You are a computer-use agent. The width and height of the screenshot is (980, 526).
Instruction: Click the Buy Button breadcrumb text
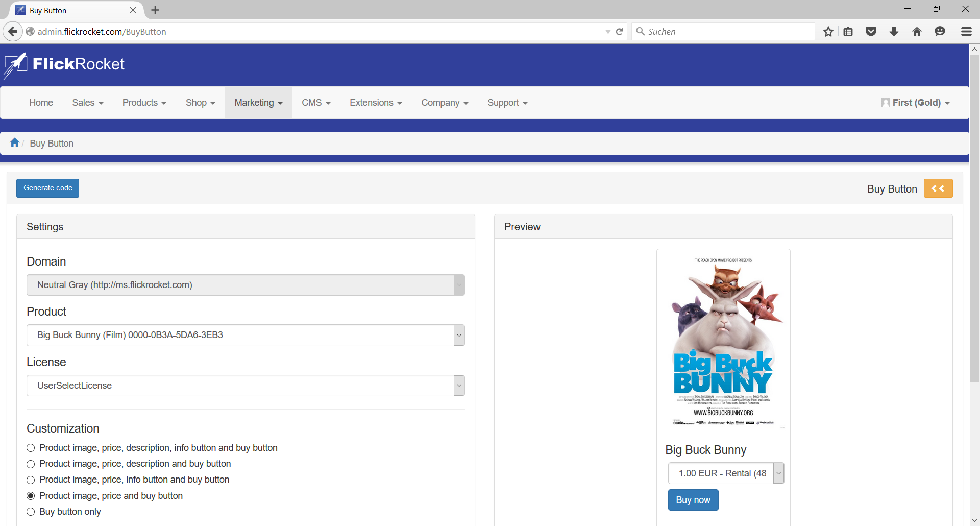coord(52,144)
